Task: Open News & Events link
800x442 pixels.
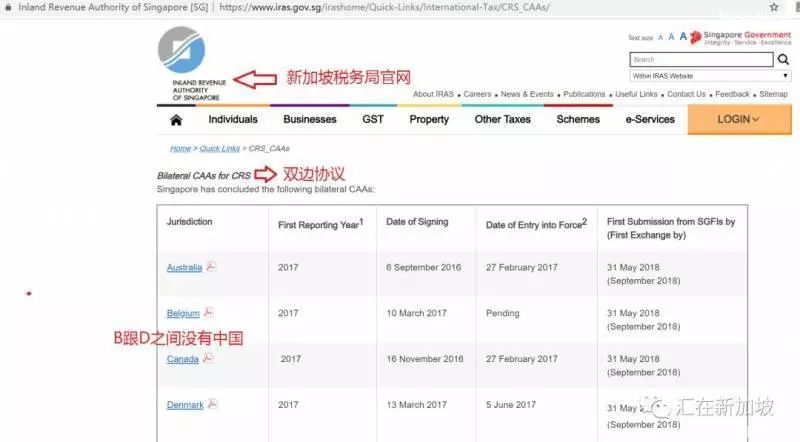Action: (x=527, y=94)
